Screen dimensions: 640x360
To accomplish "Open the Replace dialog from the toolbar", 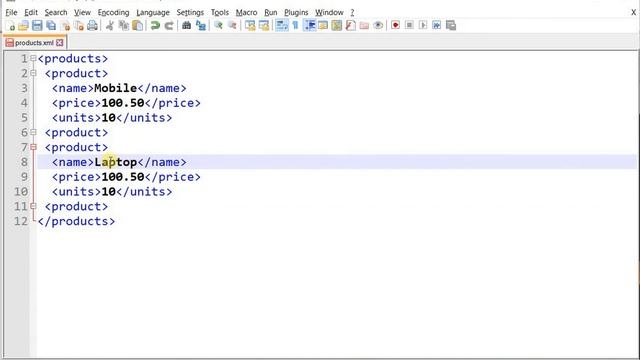I will tap(200, 26).
